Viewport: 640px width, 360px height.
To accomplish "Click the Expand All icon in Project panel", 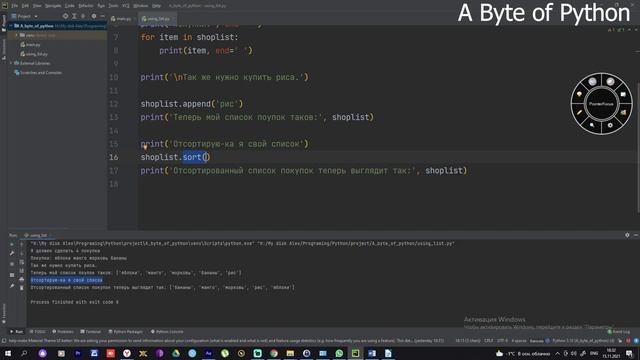I will 74,16.
